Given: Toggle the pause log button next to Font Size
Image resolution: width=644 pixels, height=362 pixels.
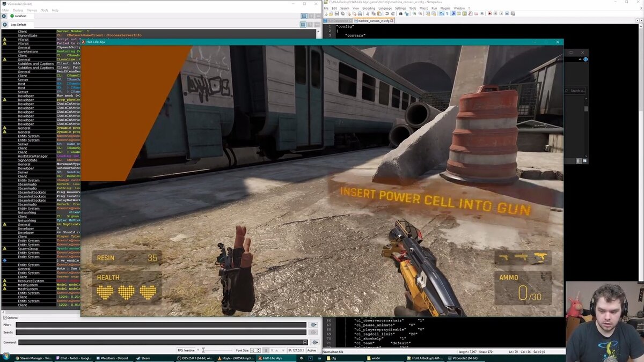Looking at the screenshot, I should (x=265, y=350).
